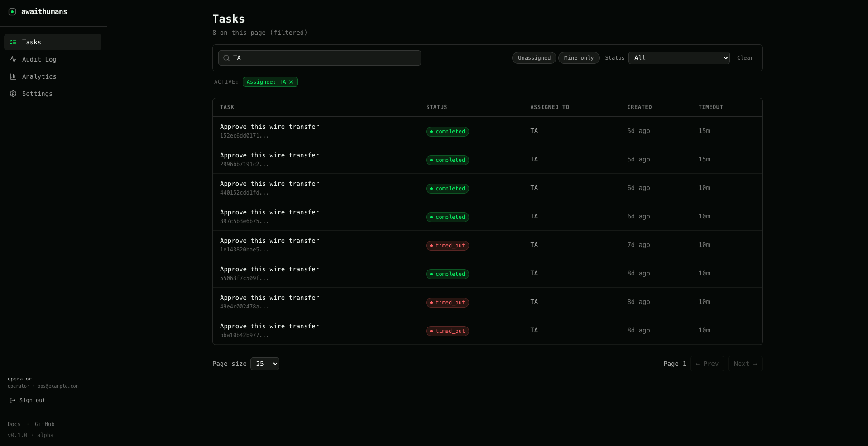
Task: Open the Tasks section in sidebar
Action: [53, 42]
